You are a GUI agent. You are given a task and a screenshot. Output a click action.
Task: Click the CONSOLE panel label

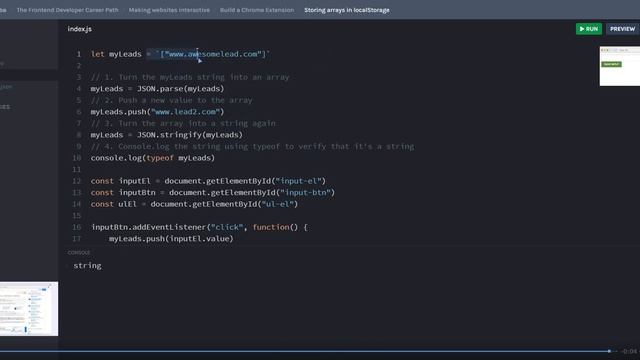[x=79, y=253]
